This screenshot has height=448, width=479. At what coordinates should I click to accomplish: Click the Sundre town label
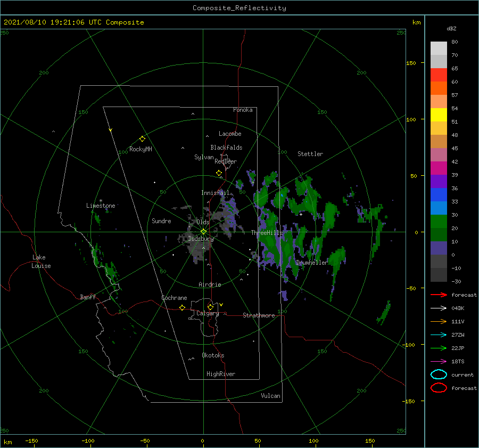pyautogui.click(x=161, y=221)
